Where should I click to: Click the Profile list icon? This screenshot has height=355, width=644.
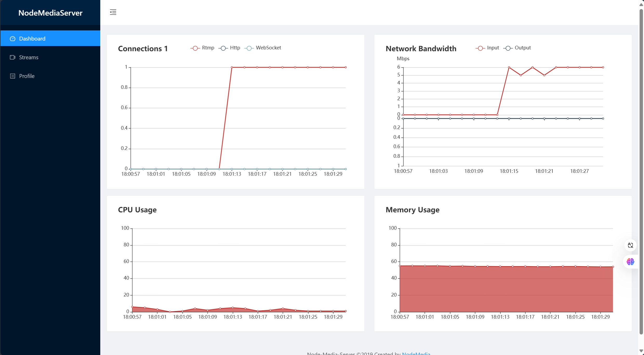[x=12, y=76]
